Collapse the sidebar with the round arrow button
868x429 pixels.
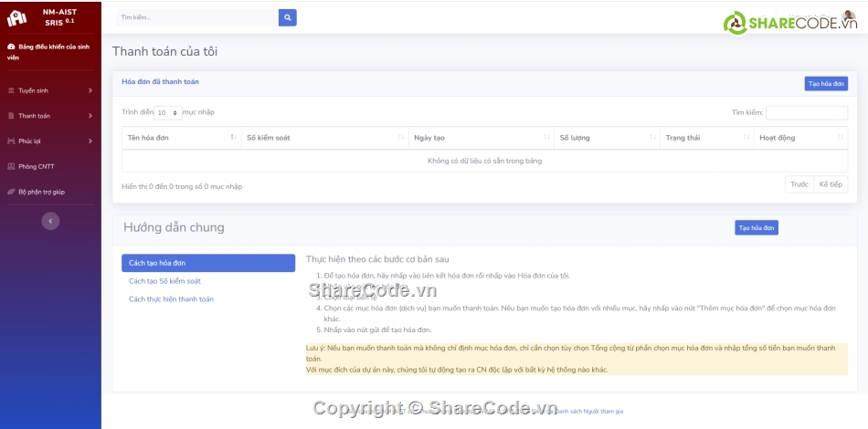pyautogui.click(x=50, y=220)
